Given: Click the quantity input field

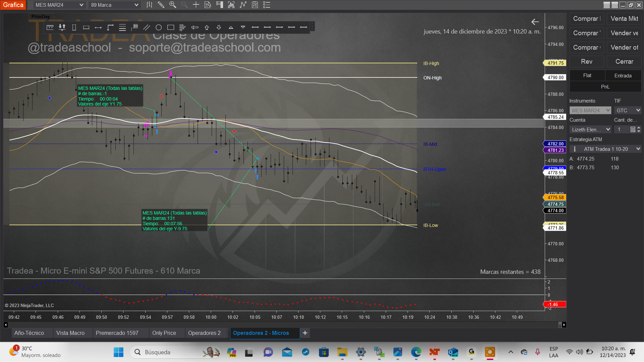Looking at the screenshot, I should pyautogui.click(x=622, y=129).
